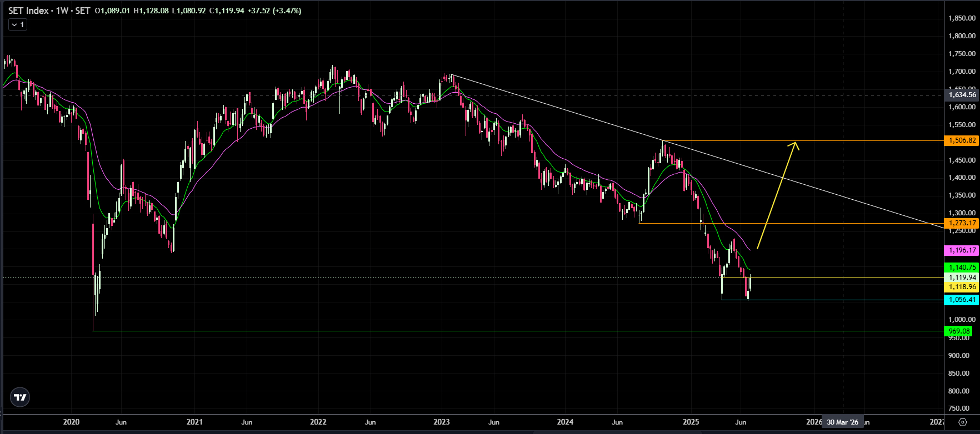
Task: Click the 2020 year label on time axis
Action: pyautogui.click(x=71, y=422)
